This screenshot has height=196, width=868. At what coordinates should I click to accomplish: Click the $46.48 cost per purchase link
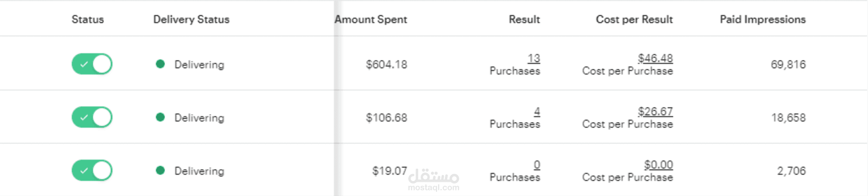pyautogui.click(x=655, y=59)
